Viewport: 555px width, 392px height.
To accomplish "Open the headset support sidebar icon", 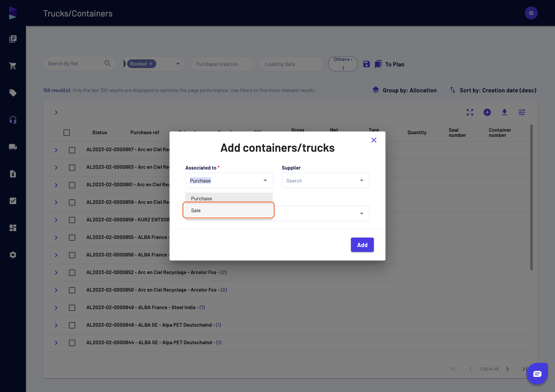I will 13,120.
